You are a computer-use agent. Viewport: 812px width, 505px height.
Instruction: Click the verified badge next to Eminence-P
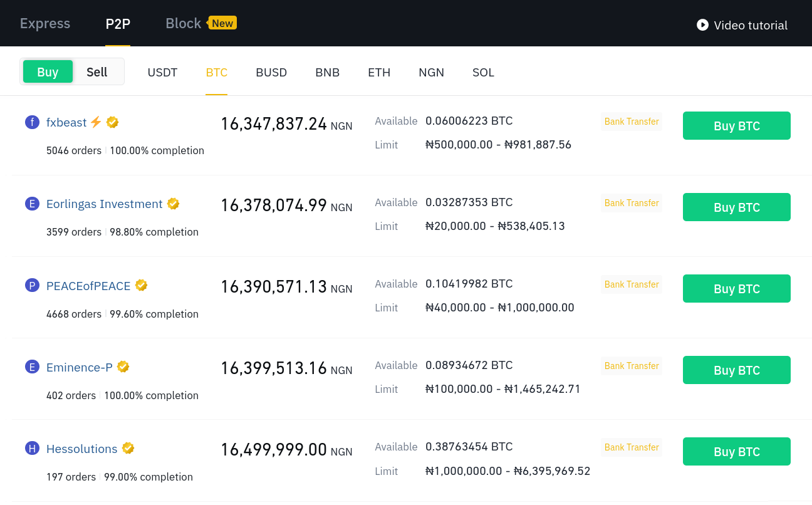click(123, 367)
